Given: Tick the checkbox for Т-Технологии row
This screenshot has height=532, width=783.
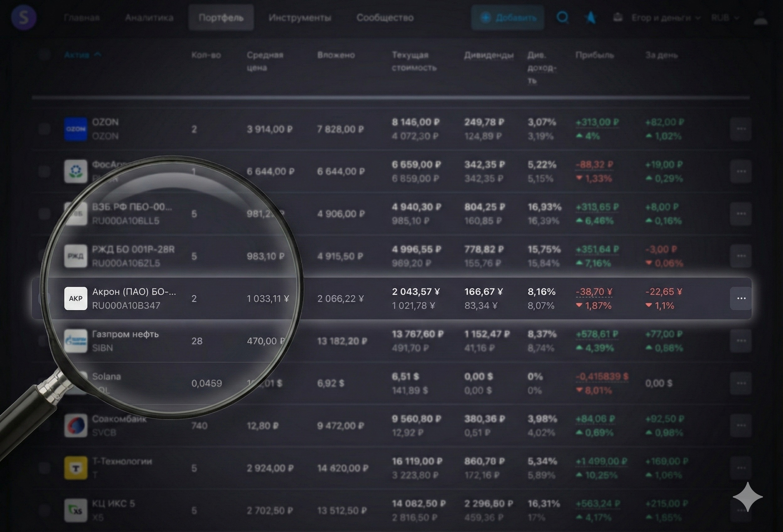Looking at the screenshot, I should click(x=44, y=468).
